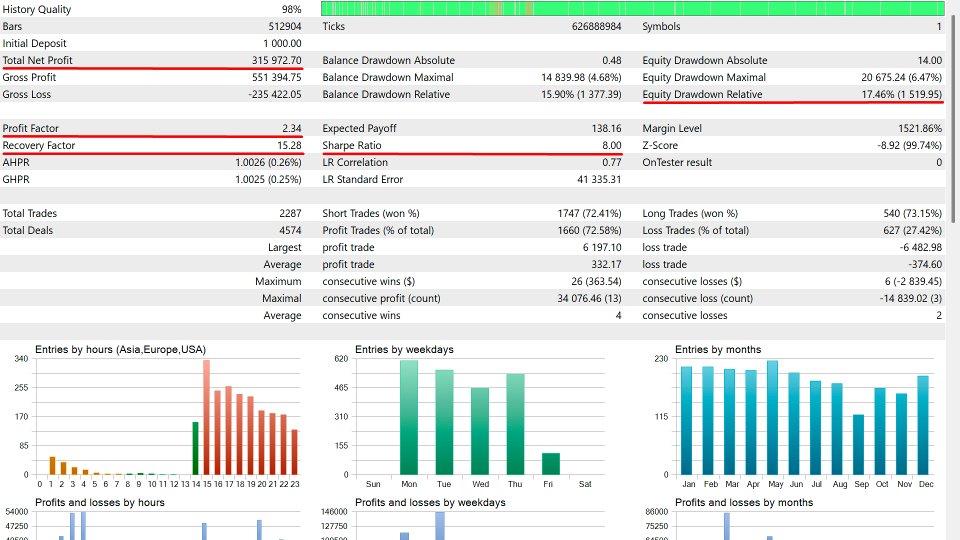The height and width of the screenshot is (540, 960).
Task: Select the Profit Factor row label
Action: (31, 128)
